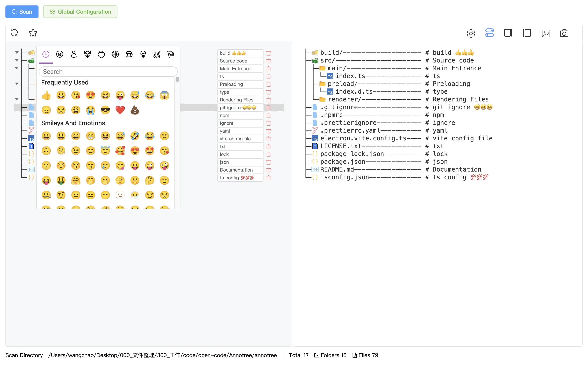This screenshot has height=368, width=588.
Task: Show right sidebar panel layout icon
Action: click(x=508, y=33)
